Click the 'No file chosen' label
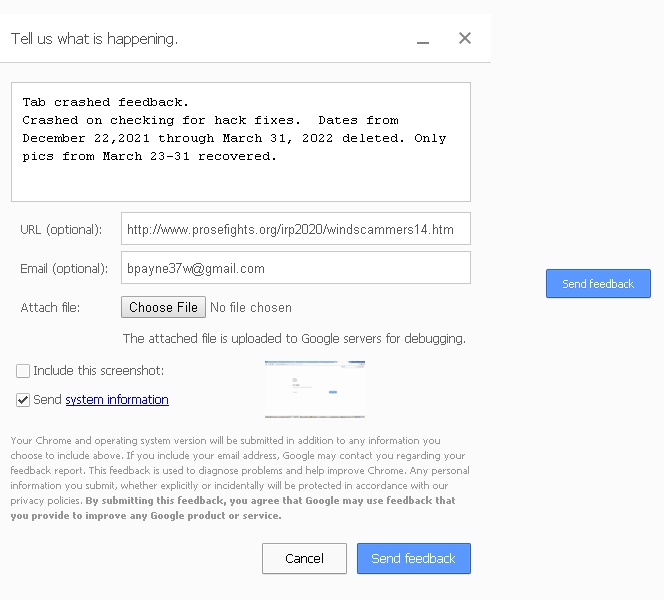The width and height of the screenshot is (664, 600). click(x=251, y=307)
